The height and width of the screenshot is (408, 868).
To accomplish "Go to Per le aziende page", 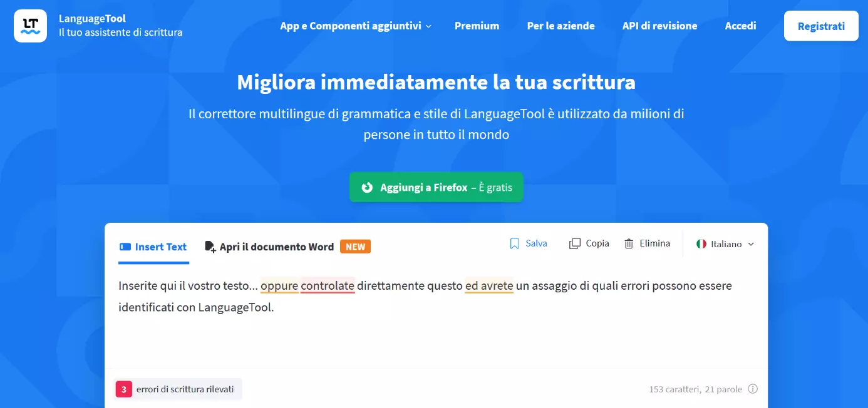I will pyautogui.click(x=561, y=26).
